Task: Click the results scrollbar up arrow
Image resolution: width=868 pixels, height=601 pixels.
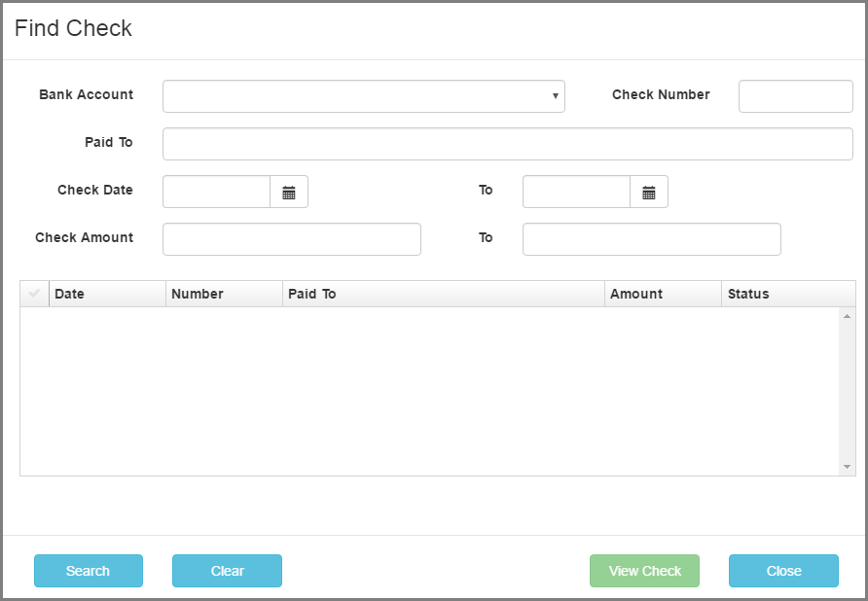Action: [847, 316]
